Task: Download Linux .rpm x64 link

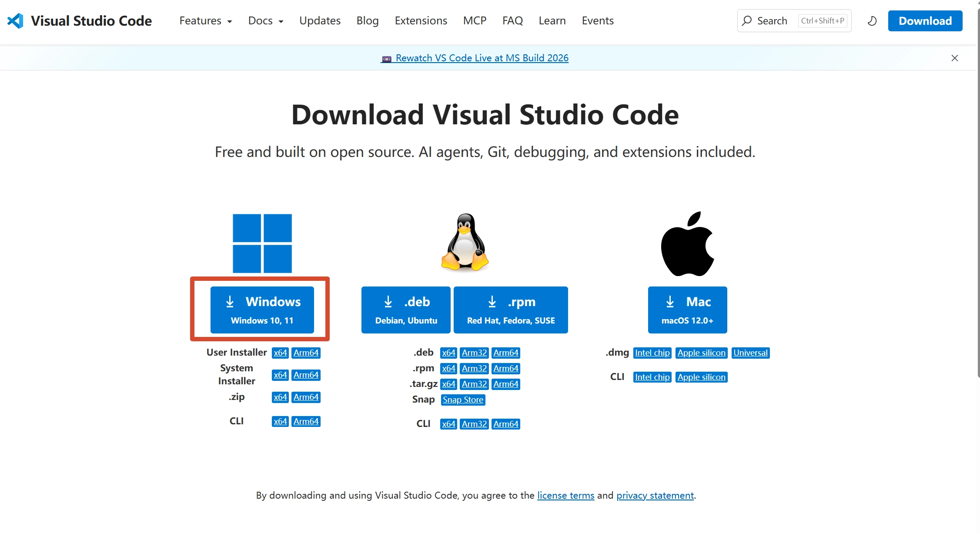Action: point(448,369)
